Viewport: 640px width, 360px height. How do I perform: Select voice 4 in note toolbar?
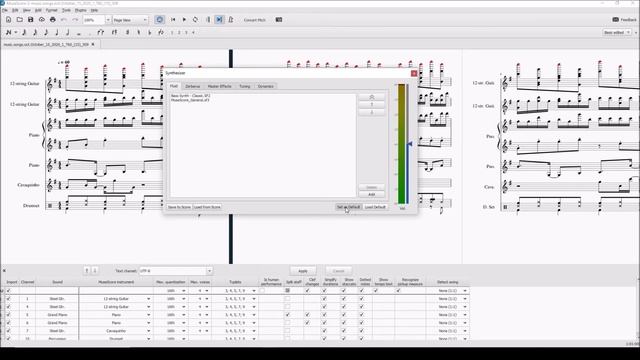pyautogui.click(x=193, y=32)
